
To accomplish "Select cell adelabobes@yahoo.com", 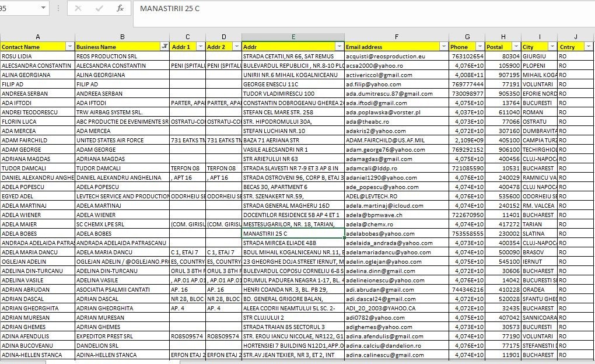I will tap(397, 233).
